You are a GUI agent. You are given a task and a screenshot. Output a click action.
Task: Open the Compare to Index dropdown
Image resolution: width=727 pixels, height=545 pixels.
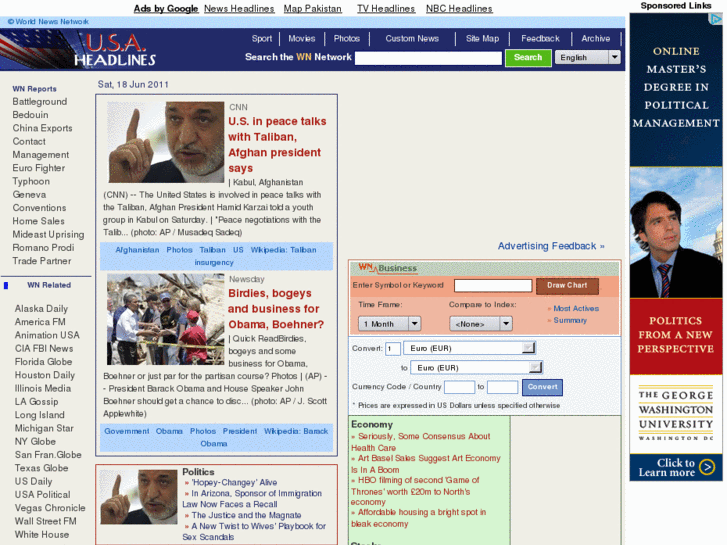click(x=481, y=324)
